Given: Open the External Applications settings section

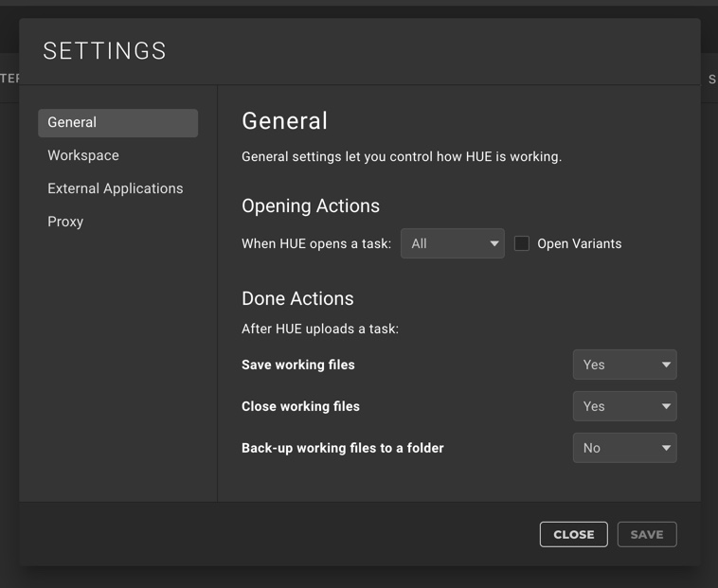Looking at the screenshot, I should [116, 188].
